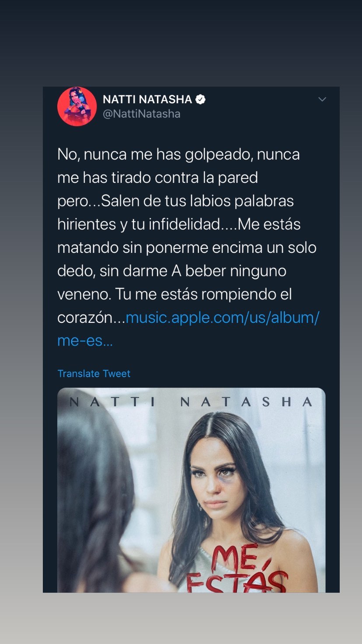
Task: Visit the @NattiNatasha handle
Action: 142,114
